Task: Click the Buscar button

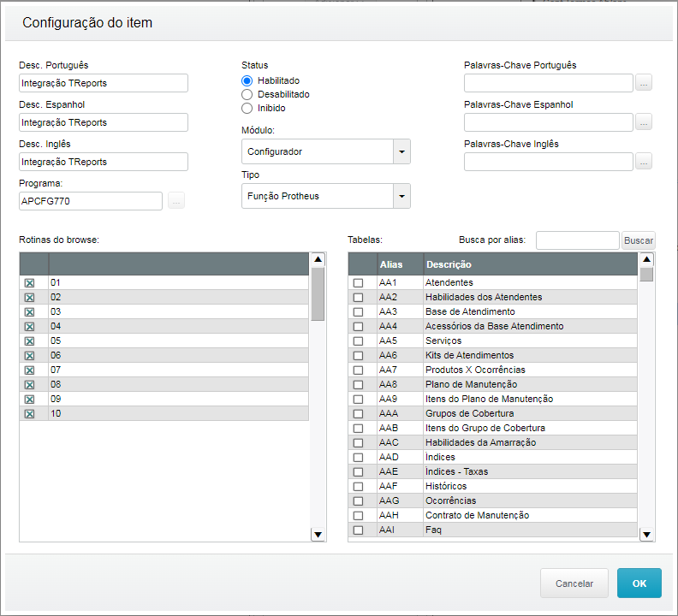Action: pyautogui.click(x=638, y=240)
